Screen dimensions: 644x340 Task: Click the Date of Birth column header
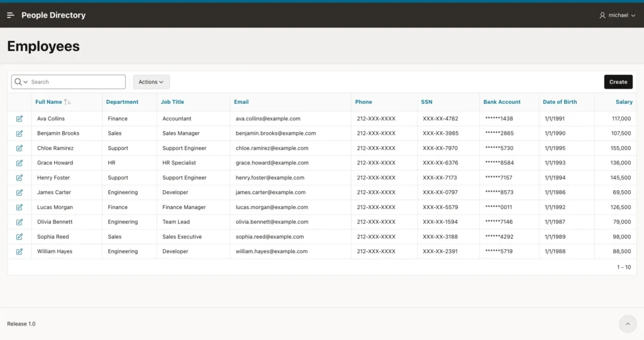coord(559,102)
